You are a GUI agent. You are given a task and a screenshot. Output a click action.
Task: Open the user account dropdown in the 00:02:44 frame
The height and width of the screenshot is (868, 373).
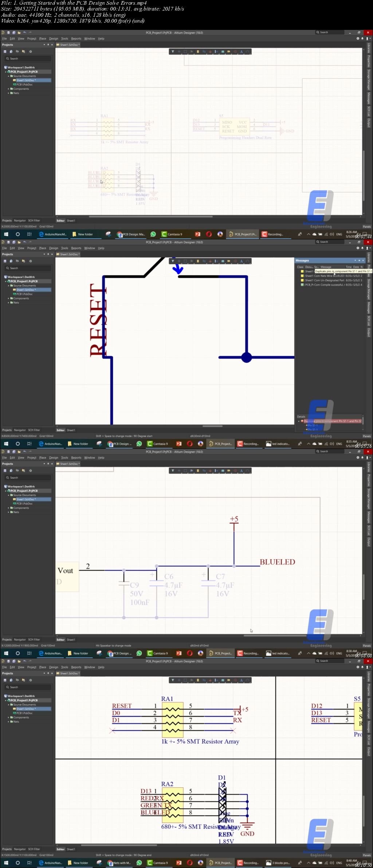[x=368, y=39]
